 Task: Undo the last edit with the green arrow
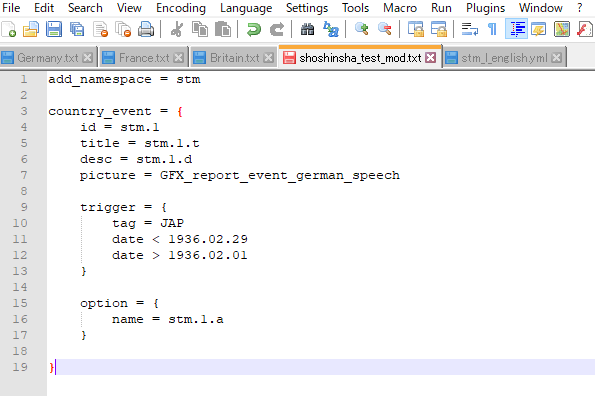(253, 29)
